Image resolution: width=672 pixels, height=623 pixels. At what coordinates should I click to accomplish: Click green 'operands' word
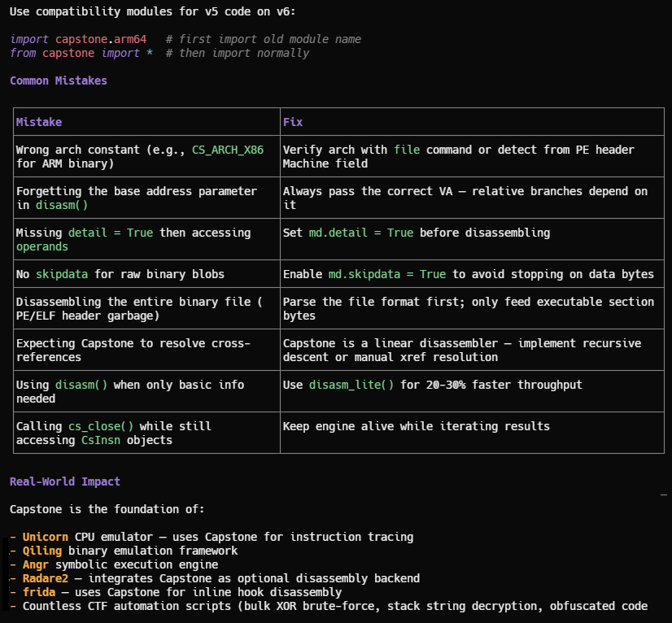pos(42,246)
